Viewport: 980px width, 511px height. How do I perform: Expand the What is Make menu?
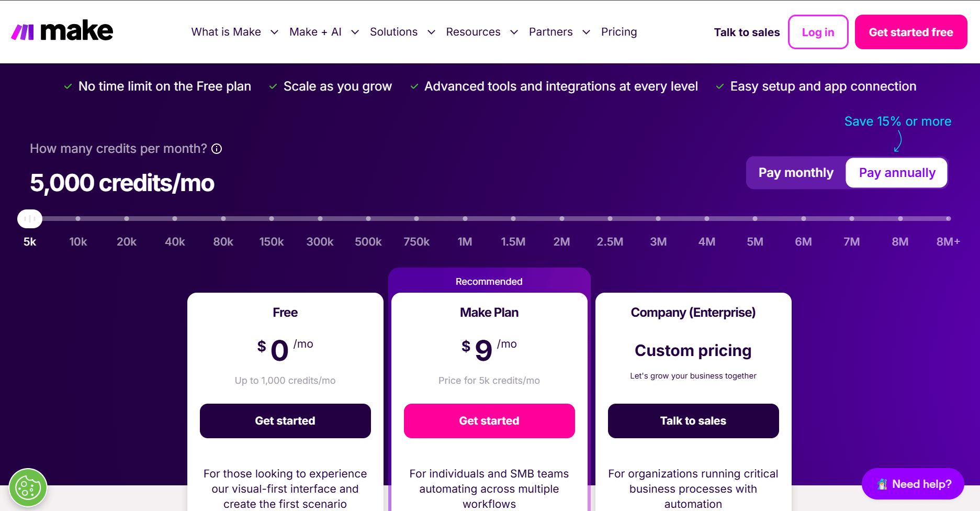(234, 32)
